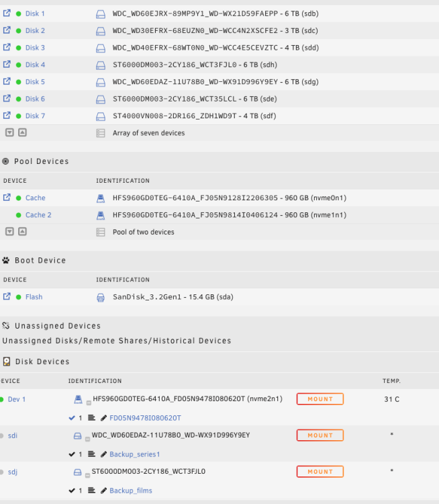Image resolution: width=439 pixels, height=504 pixels.
Task: Collapse array devices with down arrow
Action: (x=9, y=132)
